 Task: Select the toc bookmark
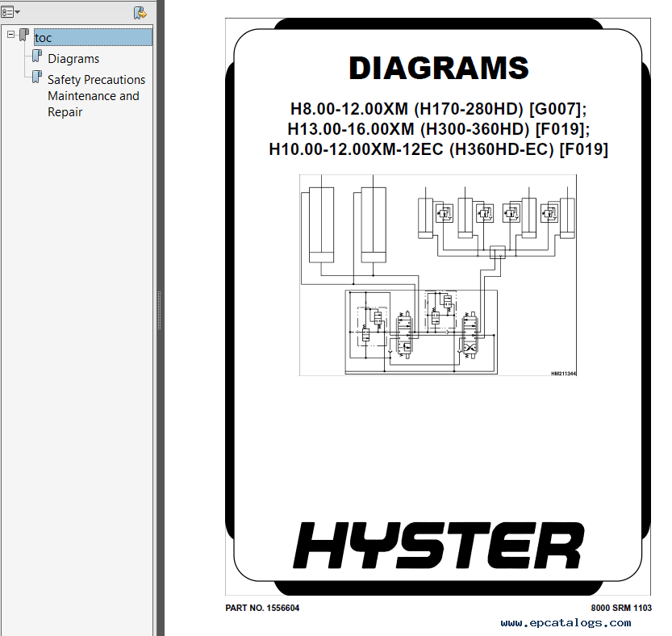[93, 37]
